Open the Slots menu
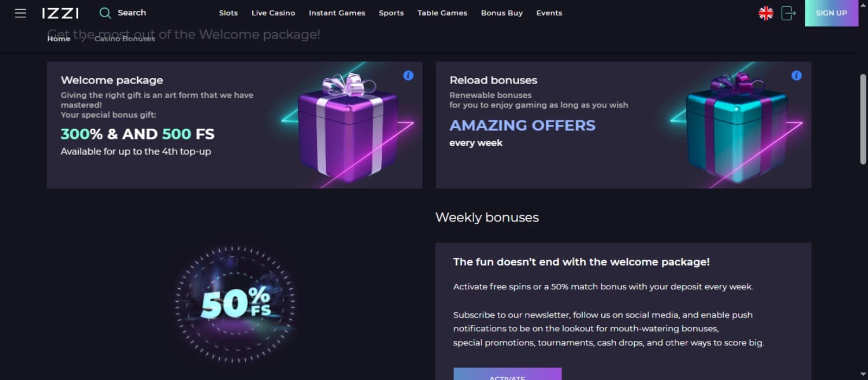The height and width of the screenshot is (380, 868). pos(228,13)
